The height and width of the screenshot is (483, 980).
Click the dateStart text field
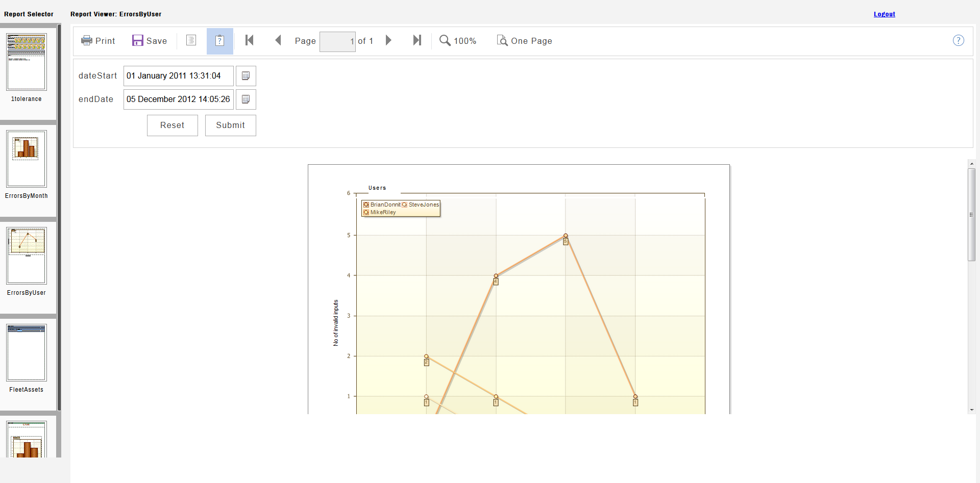[x=179, y=76]
